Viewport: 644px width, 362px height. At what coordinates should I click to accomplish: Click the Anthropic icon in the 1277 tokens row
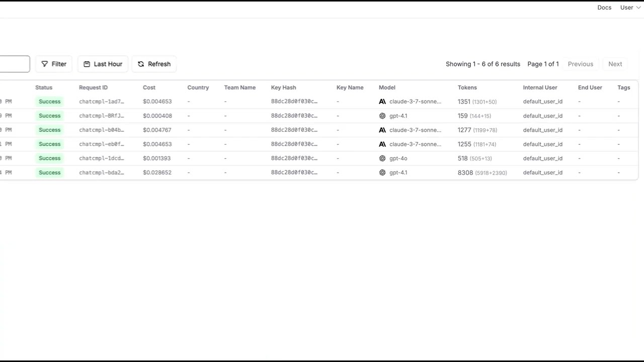tap(382, 130)
